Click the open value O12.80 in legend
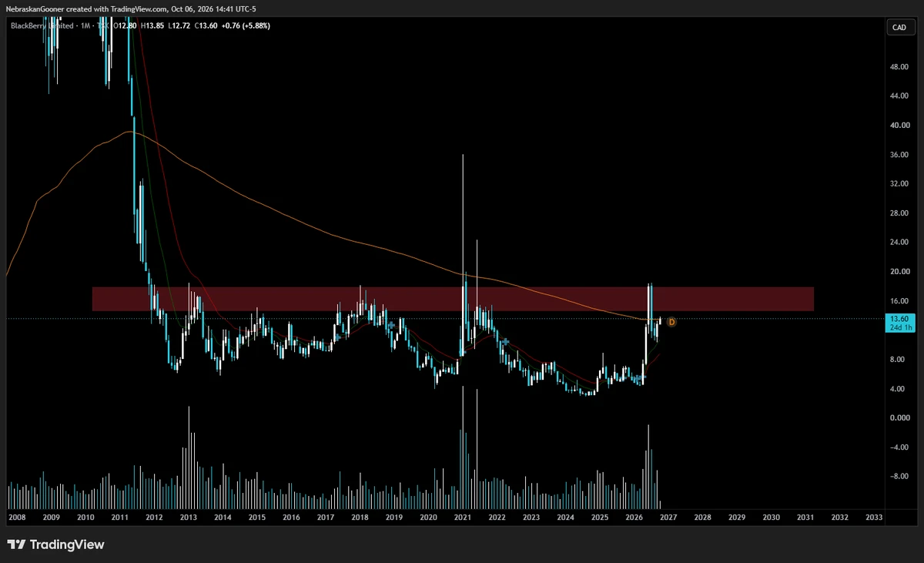This screenshot has width=924, height=563. pyautogui.click(x=126, y=25)
